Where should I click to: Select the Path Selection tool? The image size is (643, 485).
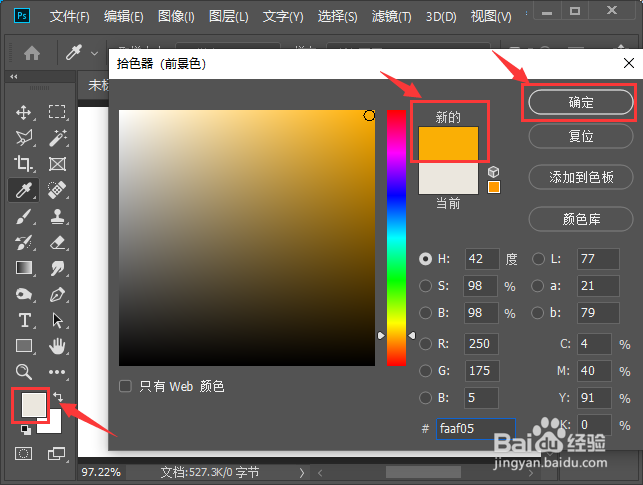click(57, 320)
